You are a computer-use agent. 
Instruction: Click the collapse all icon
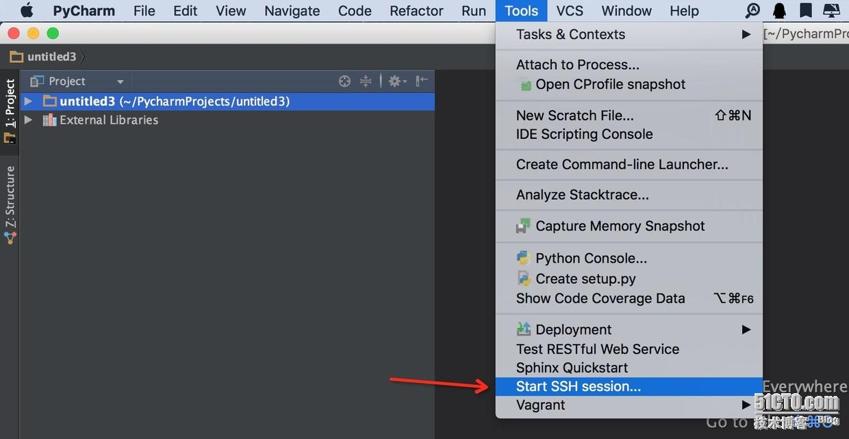point(366,81)
